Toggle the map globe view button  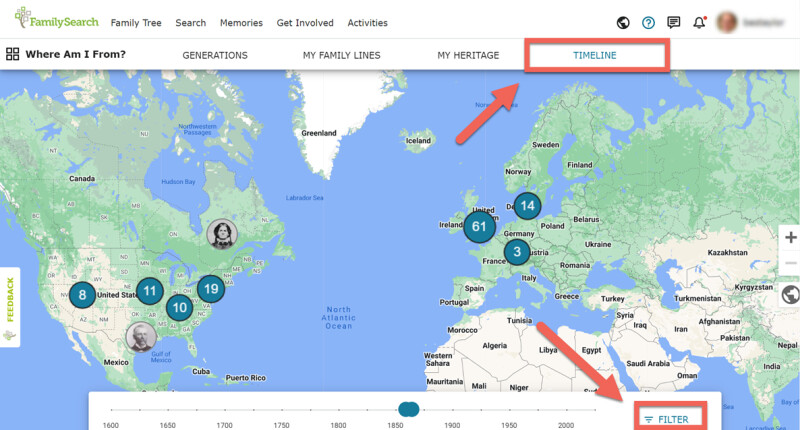pyautogui.click(x=790, y=295)
